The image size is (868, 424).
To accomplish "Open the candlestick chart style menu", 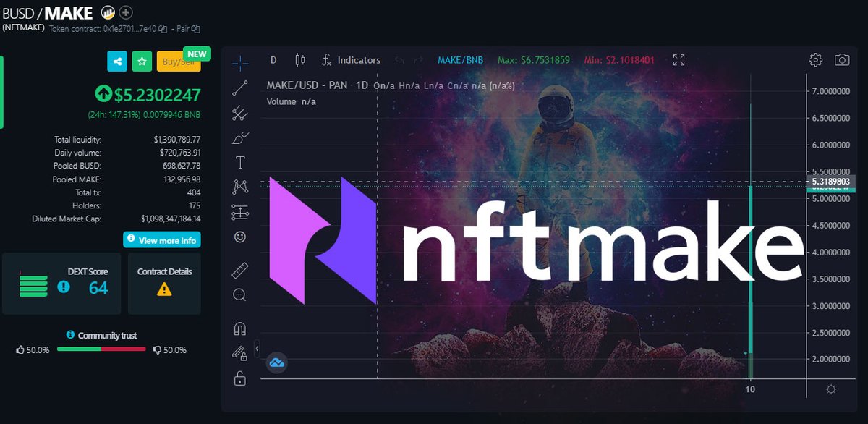I will (301, 60).
